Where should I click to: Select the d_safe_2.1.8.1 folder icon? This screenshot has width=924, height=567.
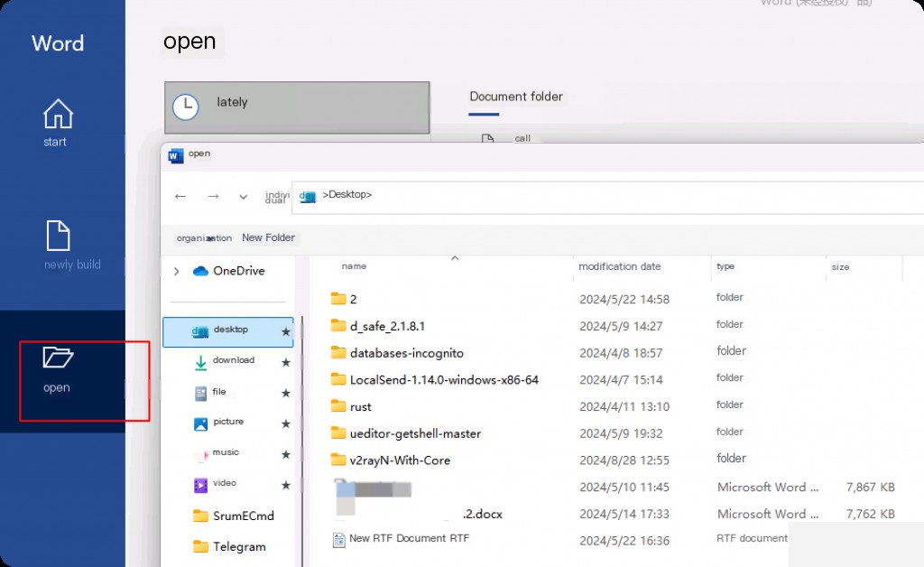(x=338, y=325)
